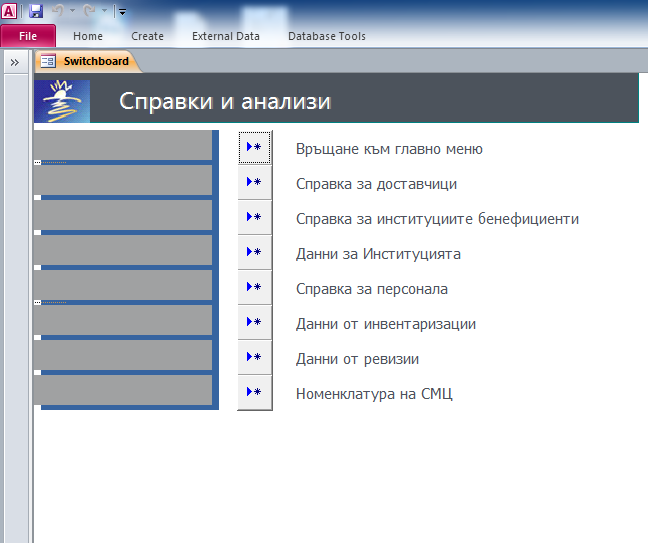Click button beside Справка за персонала
Screen dimensions: 648x543
[x=255, y=287]
